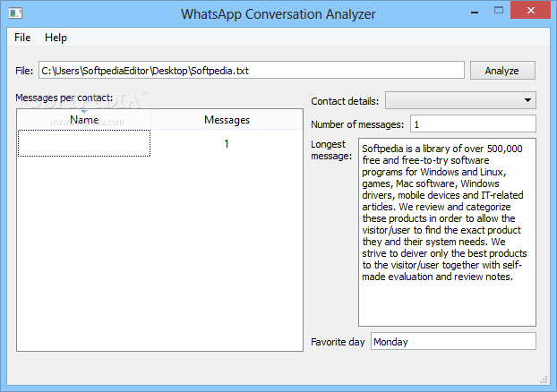Select the empty name cell in first row
This screenshot has height=392, width=557.
84,143
